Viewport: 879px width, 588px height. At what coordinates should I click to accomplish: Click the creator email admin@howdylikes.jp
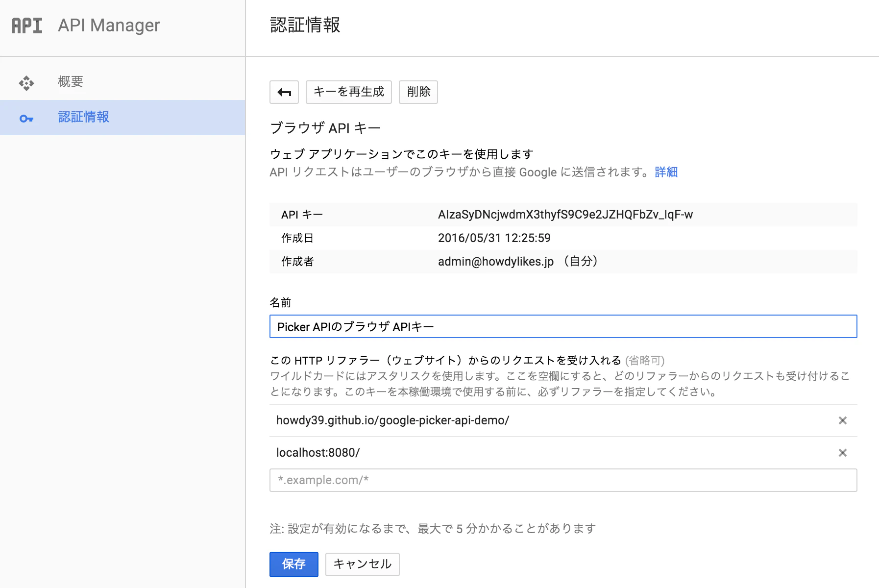point(496,262)
